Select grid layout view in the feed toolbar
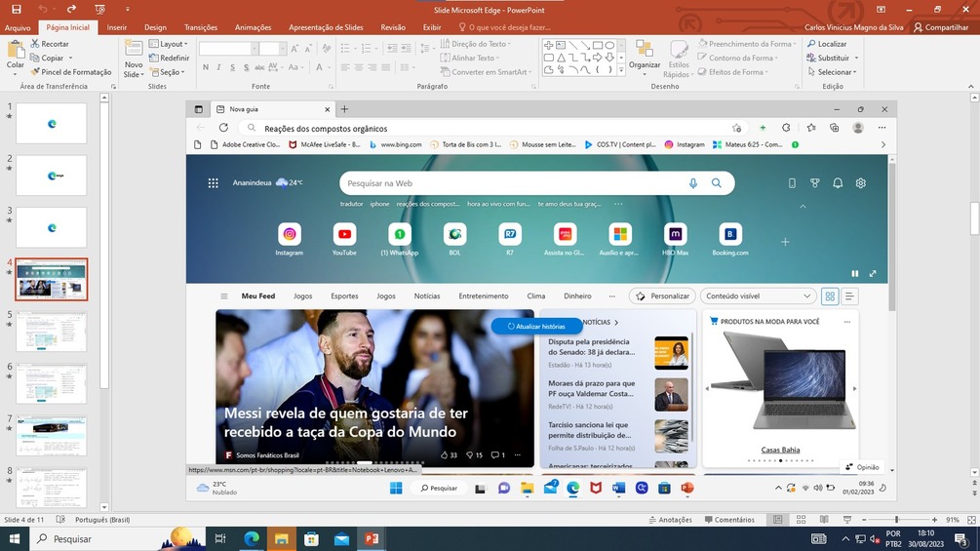Image resolution: width=980 pixels, height=551 pixels. coord(830,296)
